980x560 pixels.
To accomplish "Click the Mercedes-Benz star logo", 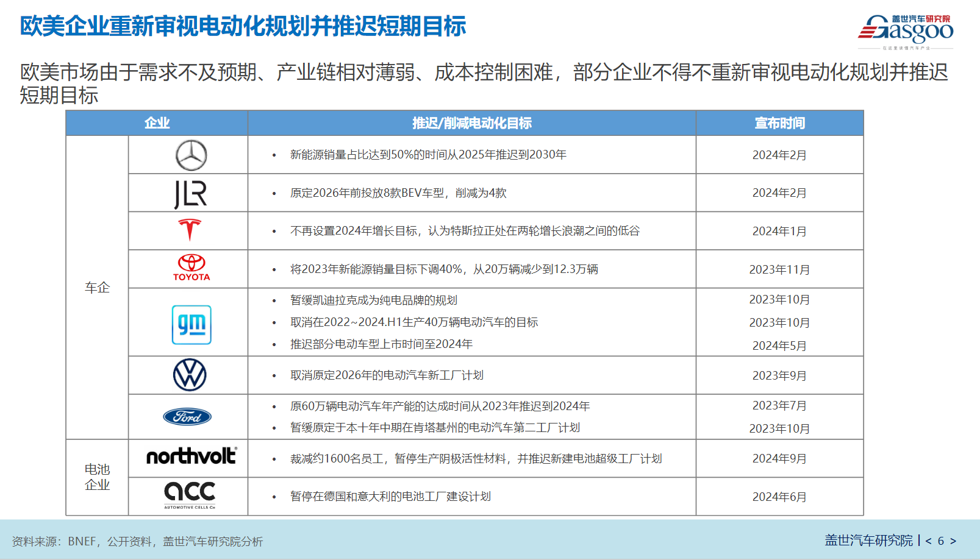I will (x=191, y=155).
